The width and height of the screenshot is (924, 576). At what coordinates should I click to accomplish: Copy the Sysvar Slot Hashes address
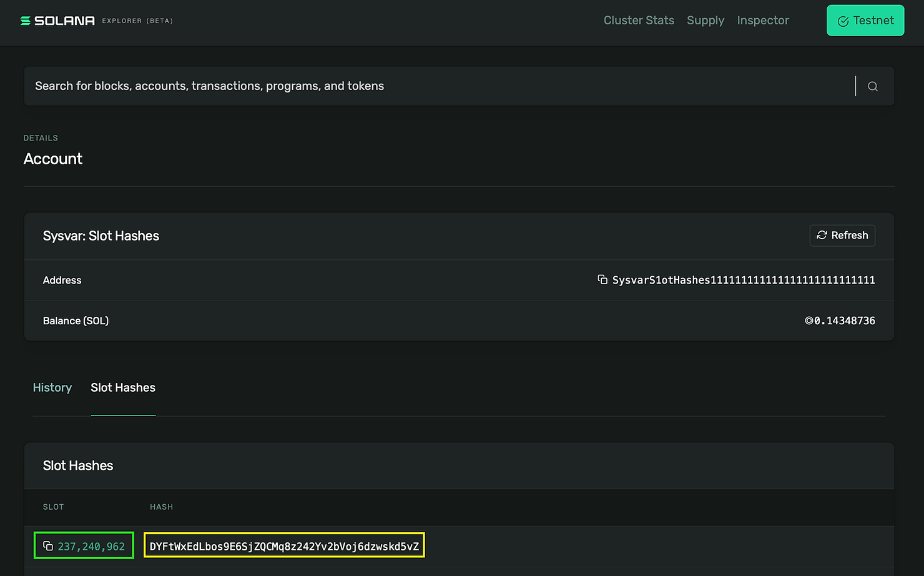click(x=602, y=280)
